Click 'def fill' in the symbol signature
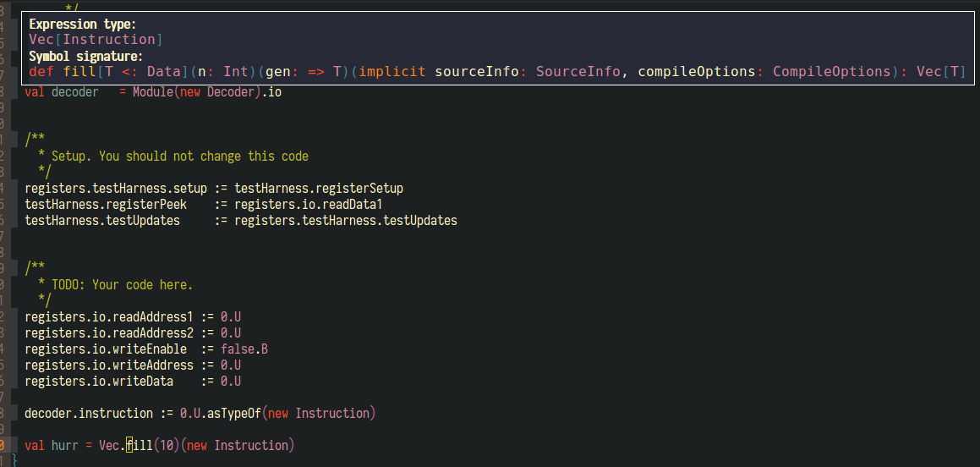 pyautogui.click(x=61, y=72)
